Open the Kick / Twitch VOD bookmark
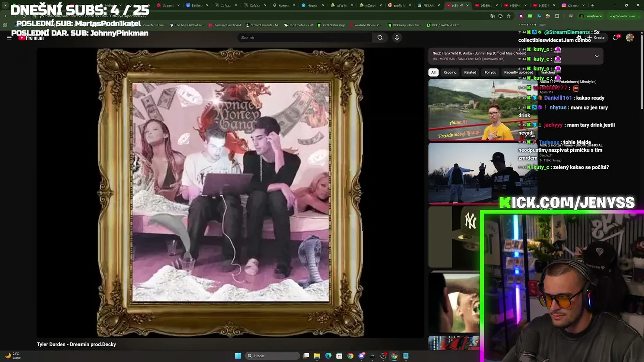644x362 pixels. point(443,25)
